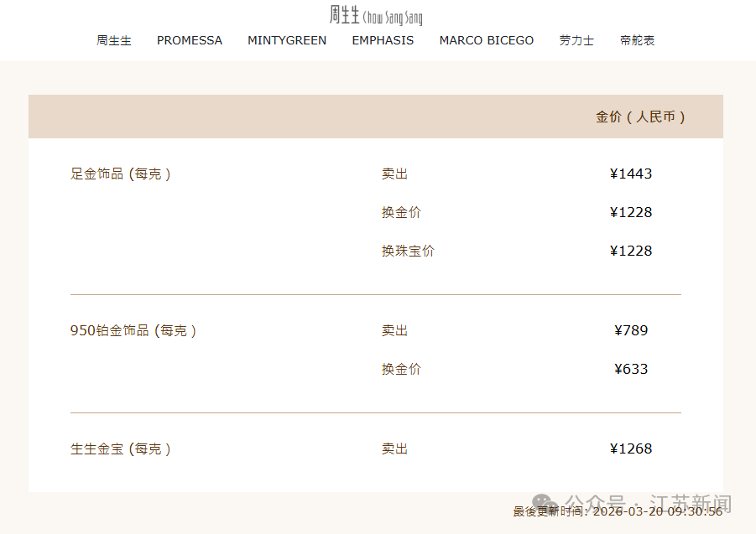Select the 950铂金饰品 (每克) heading
The image size is (756, 534).
134,330
